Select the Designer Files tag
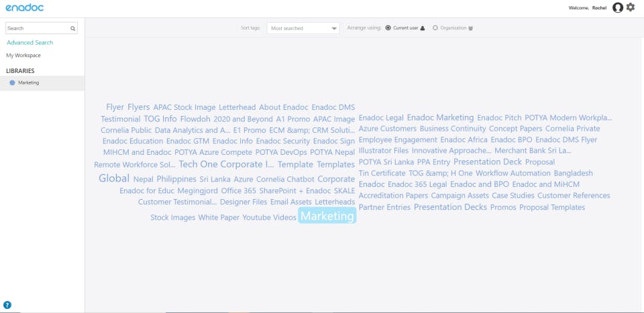The image size is (644, 313). 244,202
